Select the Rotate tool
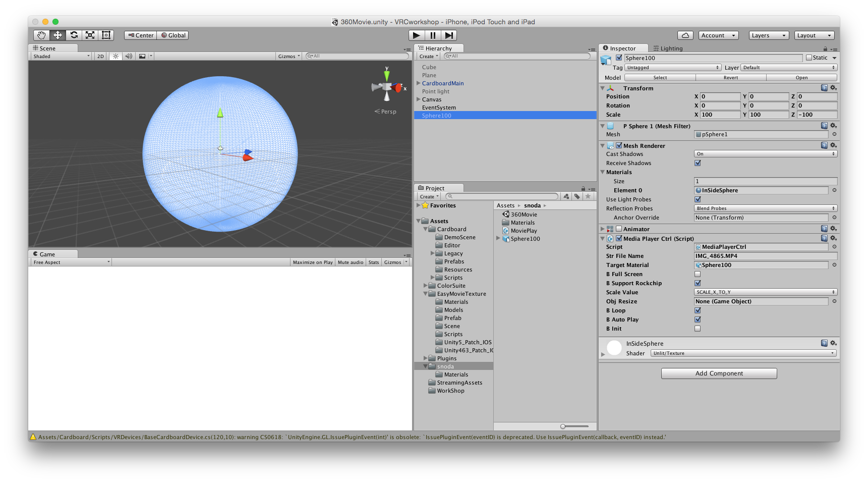 pyautogui.click(x=74, y=35)
